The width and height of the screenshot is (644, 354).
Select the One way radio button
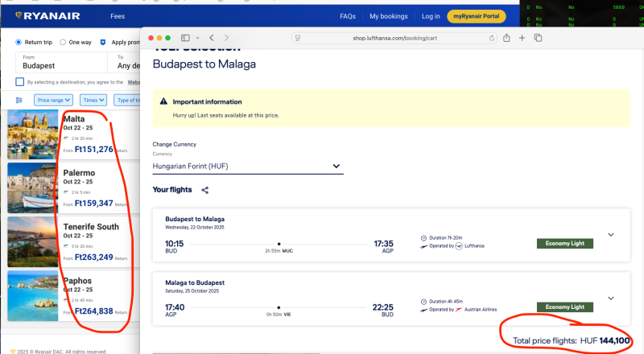[x=64, y=42]
